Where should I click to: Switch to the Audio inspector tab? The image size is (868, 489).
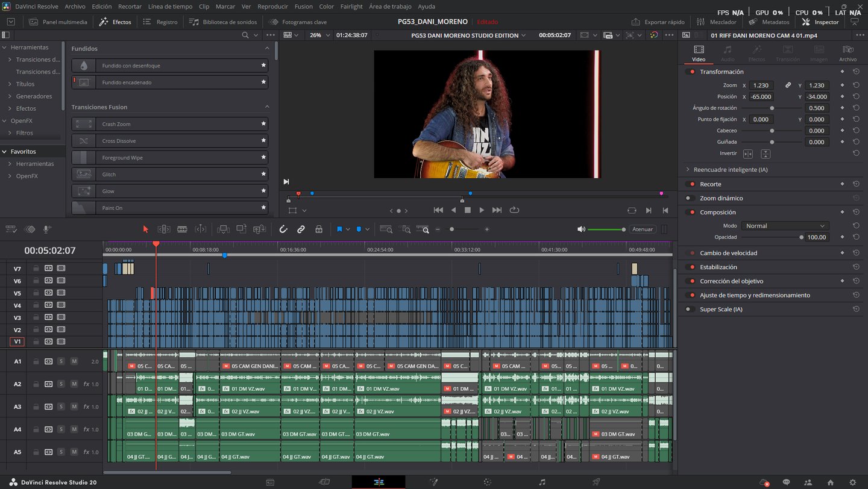[x=728, y=53]
